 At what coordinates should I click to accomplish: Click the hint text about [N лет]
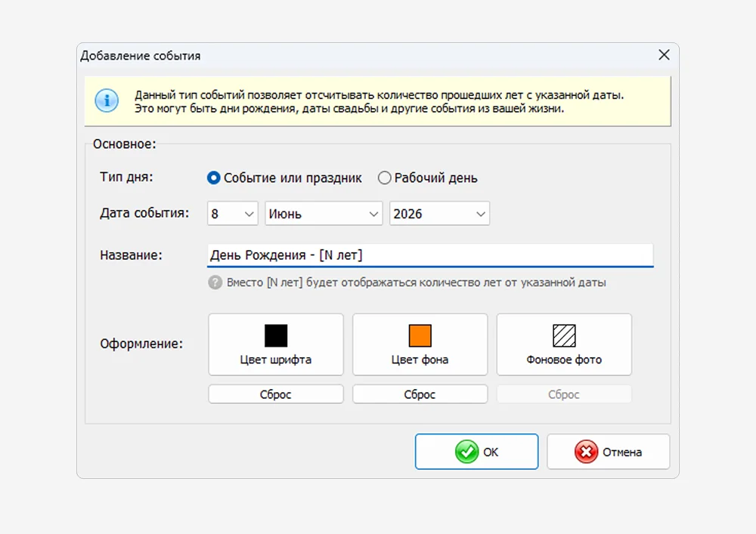click(x=416, y=282)
